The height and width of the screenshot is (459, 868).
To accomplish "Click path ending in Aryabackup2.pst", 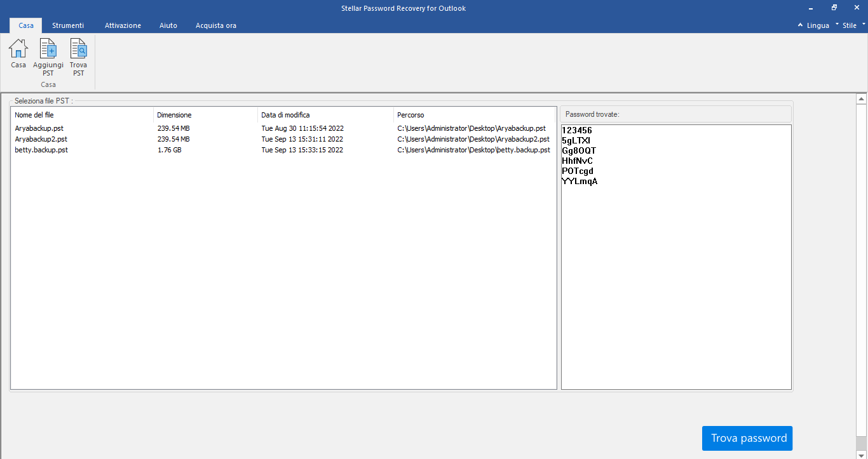I will (x=473, y=139).
